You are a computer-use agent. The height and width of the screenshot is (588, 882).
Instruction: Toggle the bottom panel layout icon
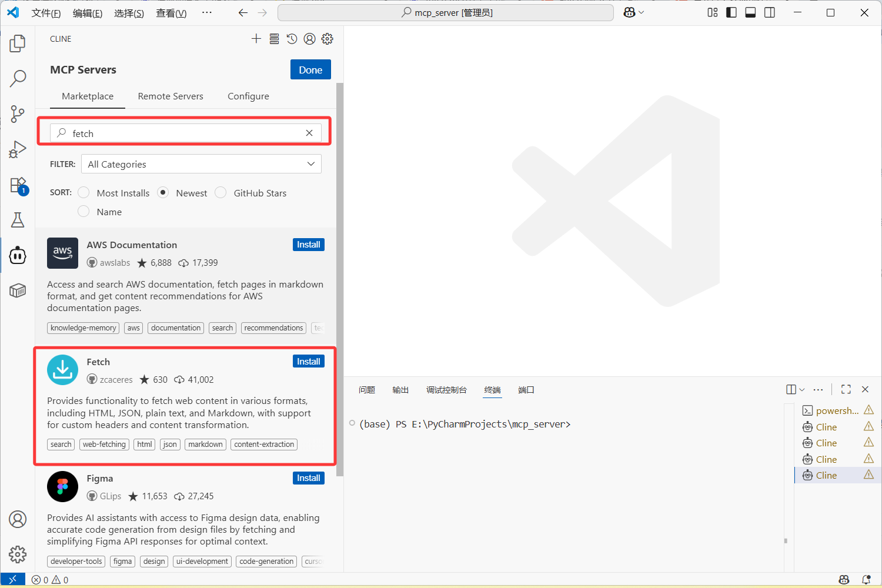pos(750,12)
